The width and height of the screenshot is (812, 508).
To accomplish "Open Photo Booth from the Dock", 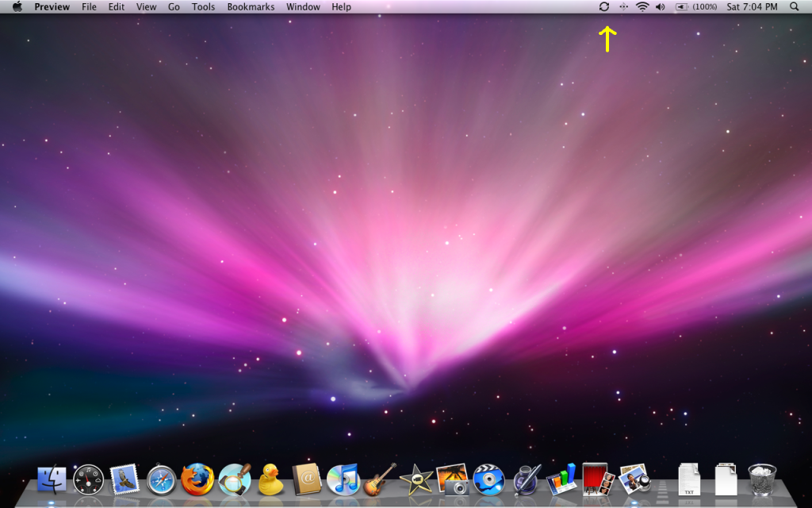I will point(598,479).
